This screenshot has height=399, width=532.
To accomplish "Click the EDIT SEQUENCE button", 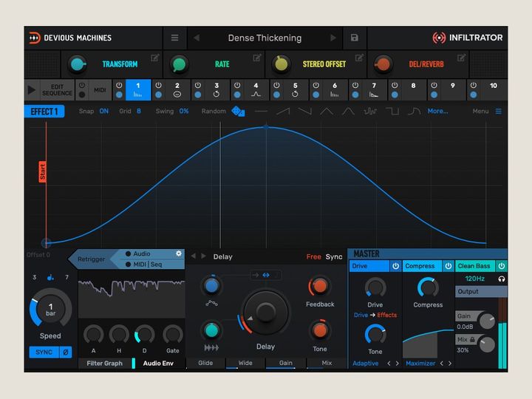I will [x=57, y=90].
